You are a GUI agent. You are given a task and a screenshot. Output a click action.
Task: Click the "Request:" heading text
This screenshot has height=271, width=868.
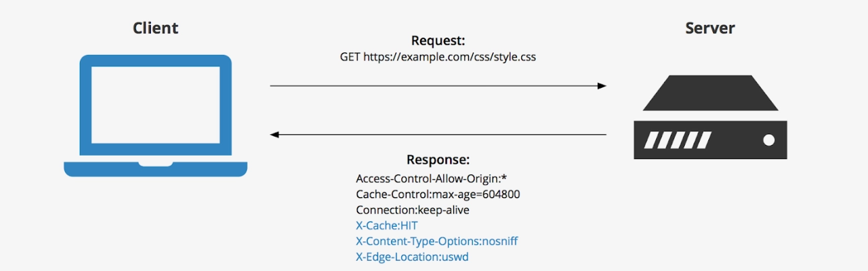click(x=438, y=41)
